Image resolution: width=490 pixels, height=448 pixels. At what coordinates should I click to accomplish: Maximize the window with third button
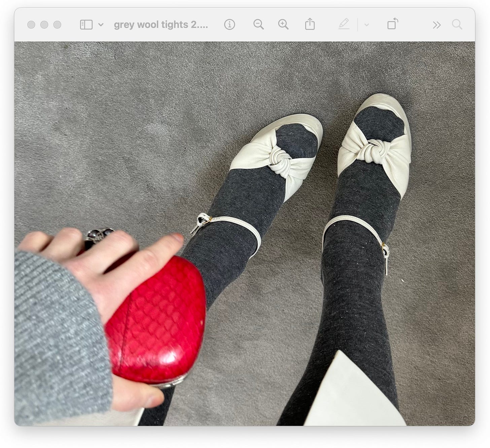click(x=57, y=25)
